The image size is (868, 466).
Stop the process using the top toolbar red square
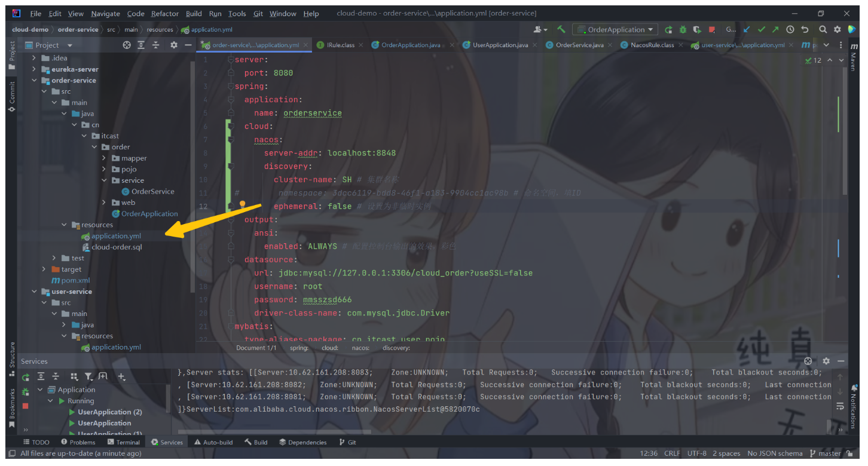712,29
